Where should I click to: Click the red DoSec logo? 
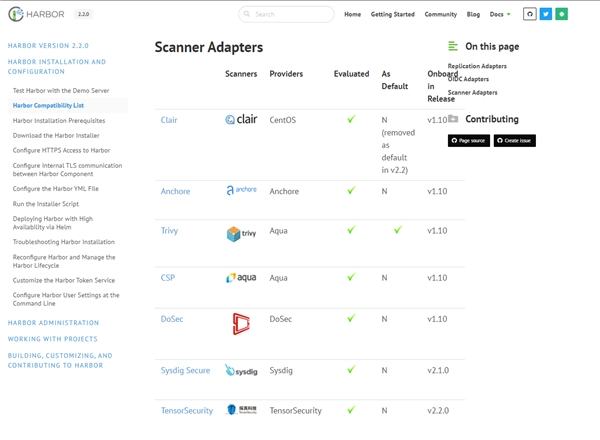(x=241, y=323)
